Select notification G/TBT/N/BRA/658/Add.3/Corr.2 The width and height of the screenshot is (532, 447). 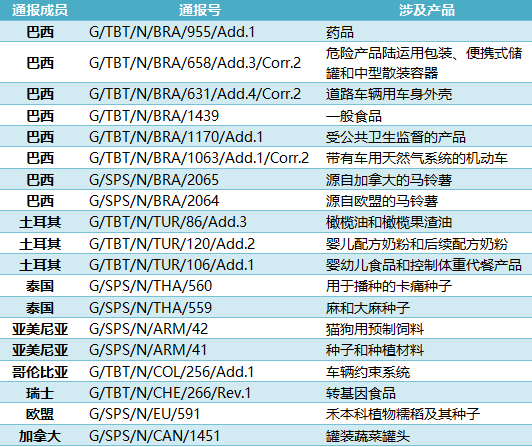195,63
